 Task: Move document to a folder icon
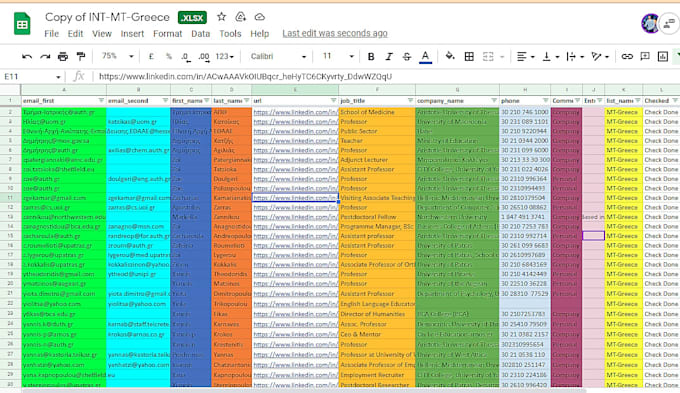240,17
